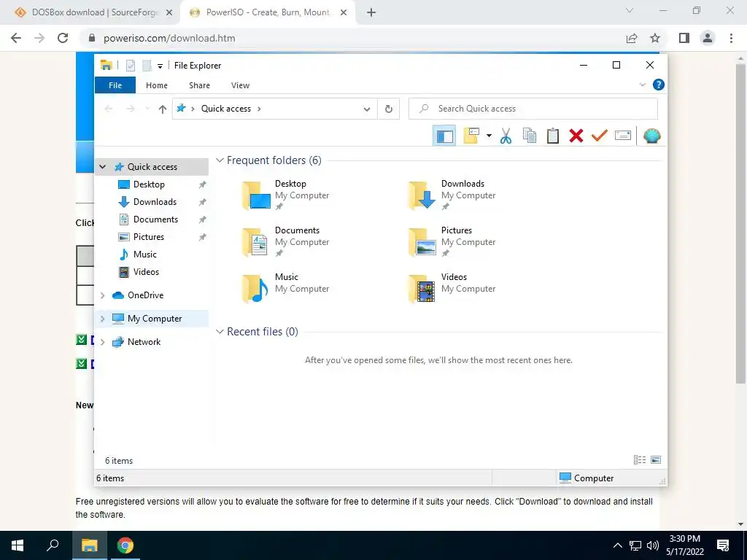Open the Home ribbon tab
747x560 pixels.
coord(157,85)
